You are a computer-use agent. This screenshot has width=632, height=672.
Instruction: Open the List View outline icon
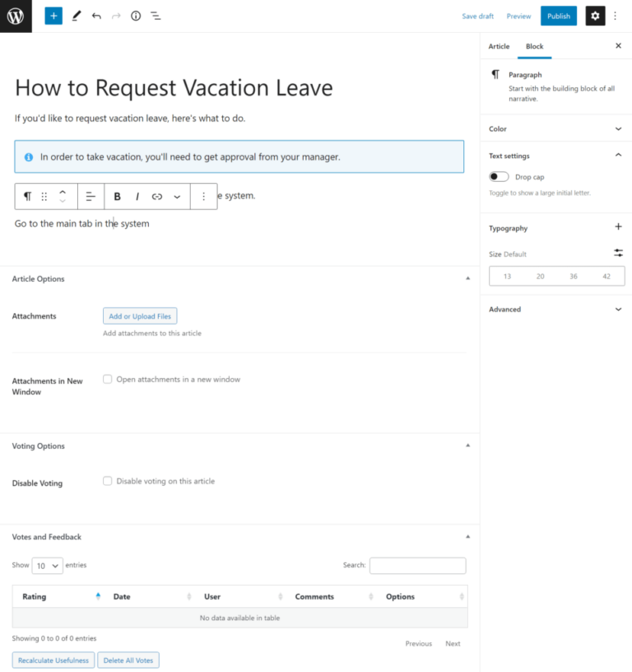pyautogui.click(x=156, y=15)
